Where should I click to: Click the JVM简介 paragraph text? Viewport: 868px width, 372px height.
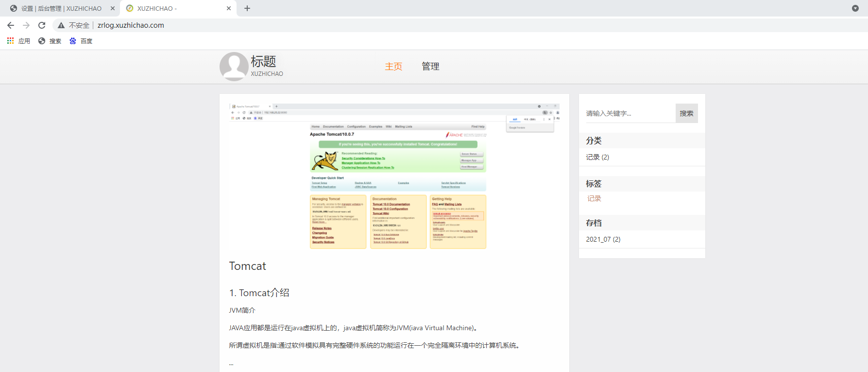pyautogui.click(x=242, y=310)
